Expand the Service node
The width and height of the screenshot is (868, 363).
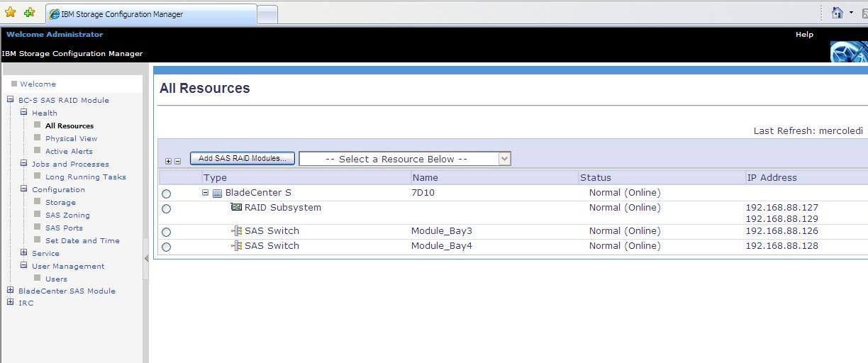coord(23,252)
